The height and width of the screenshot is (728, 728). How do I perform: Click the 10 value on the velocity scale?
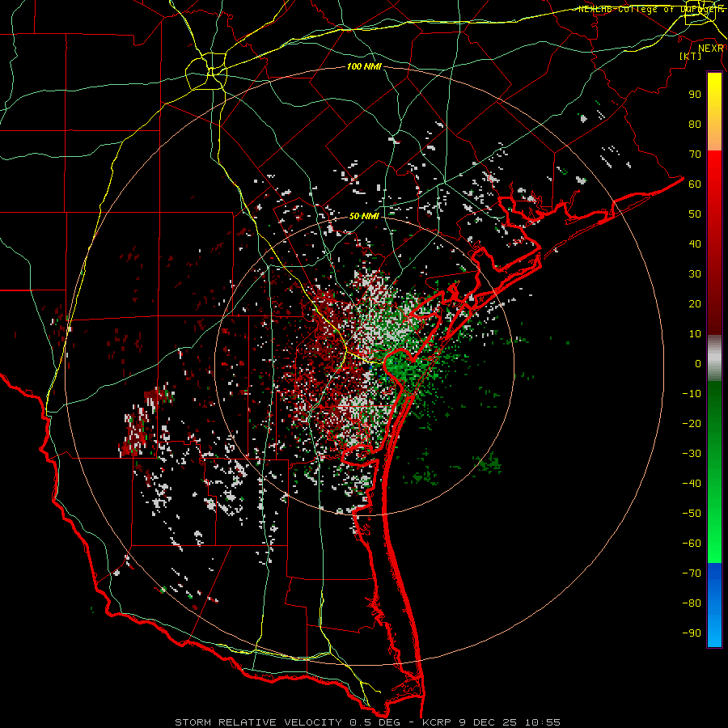pyautogui.click(x=695, y=334)
